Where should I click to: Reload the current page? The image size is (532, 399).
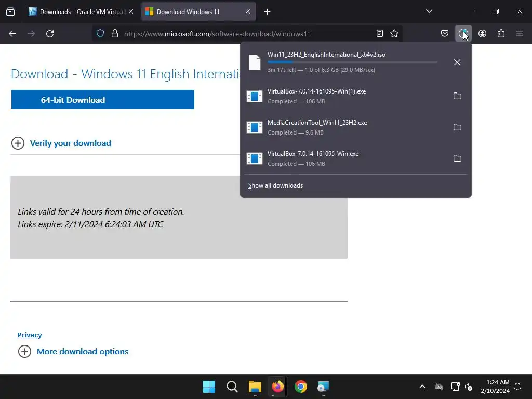coord(50,34)
